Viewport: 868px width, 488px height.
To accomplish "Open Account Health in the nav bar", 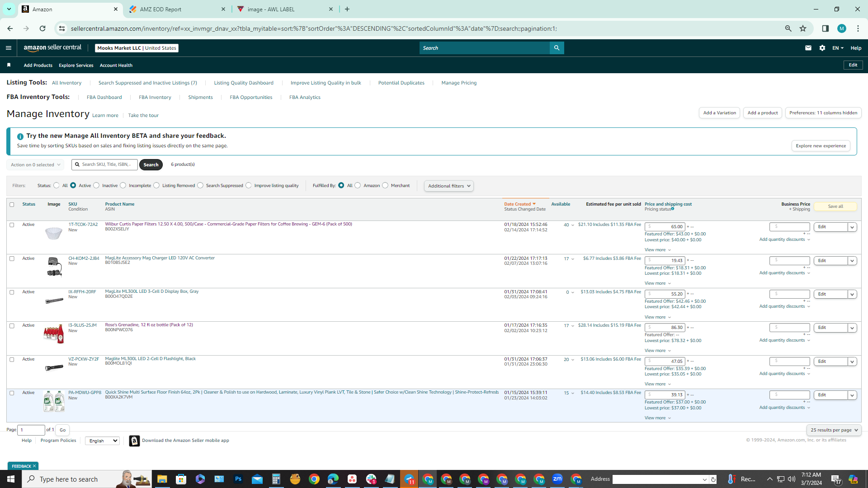I will 116,66.
